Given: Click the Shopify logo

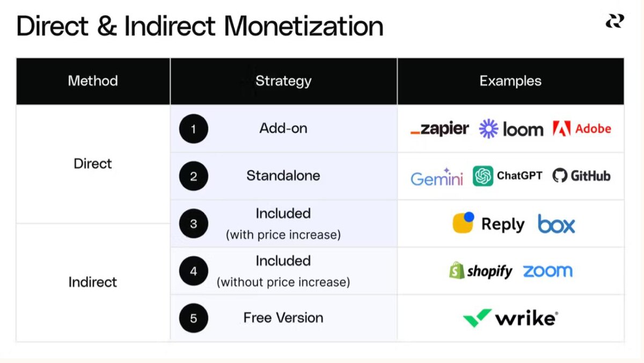Looking at the screenshot, I should click(480, 271).
